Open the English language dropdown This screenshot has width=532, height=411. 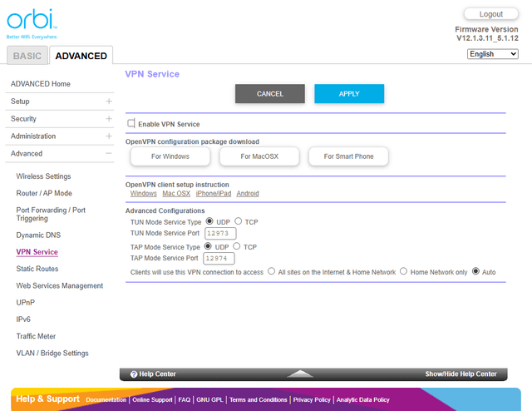(493, 54)
